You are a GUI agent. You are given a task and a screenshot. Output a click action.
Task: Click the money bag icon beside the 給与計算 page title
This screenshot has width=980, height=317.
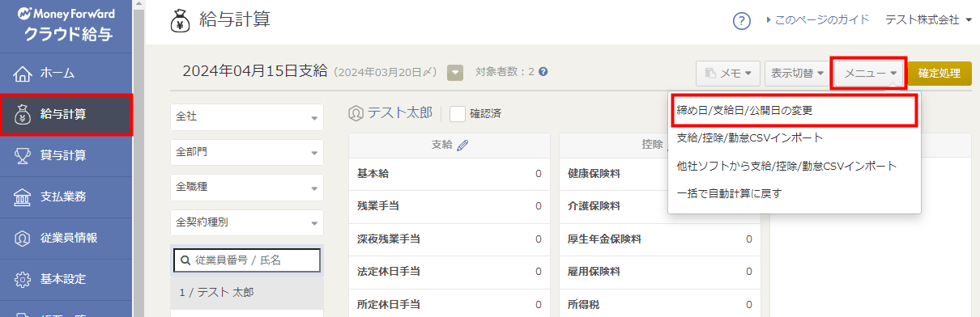(181, 20)
